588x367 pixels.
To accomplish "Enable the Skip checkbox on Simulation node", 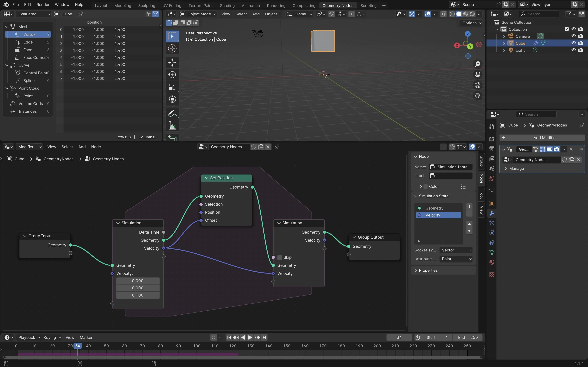I will (280, 257).
